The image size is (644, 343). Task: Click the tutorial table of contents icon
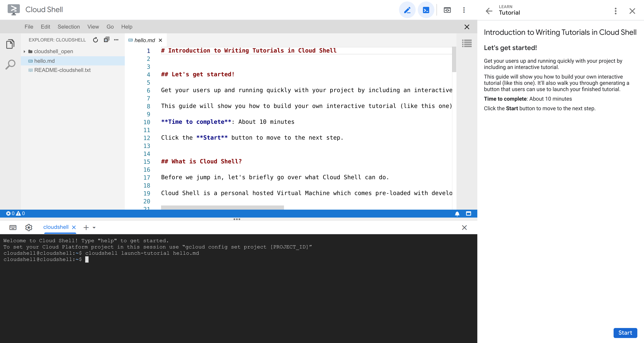[467, 43]
